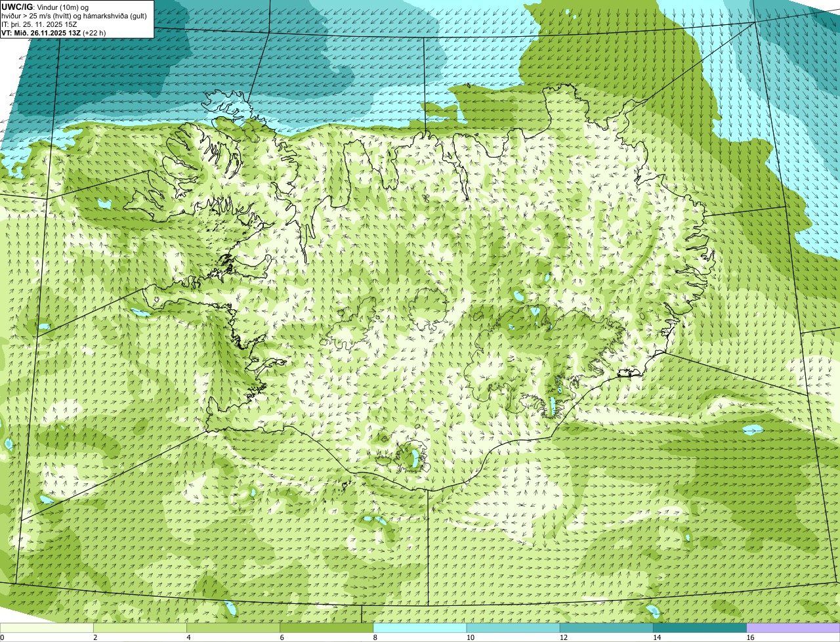Click the pale yellow 0–2 legend swatch
The width and height of the screenshot is (840, 642).
pos(47,628)
